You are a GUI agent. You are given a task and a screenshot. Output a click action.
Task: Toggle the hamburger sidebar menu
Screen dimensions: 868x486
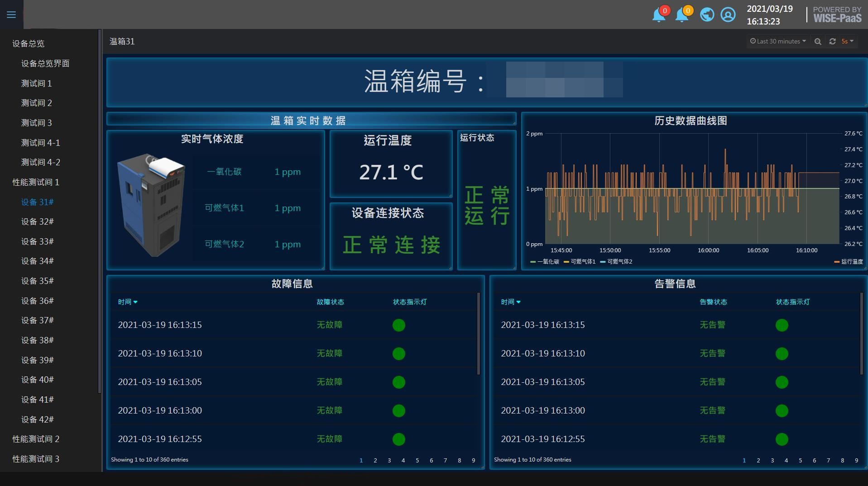coord(11,14)
